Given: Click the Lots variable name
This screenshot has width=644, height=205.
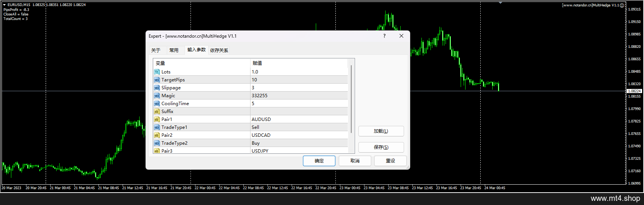Looking at the screenshot, I should [166, 72].
